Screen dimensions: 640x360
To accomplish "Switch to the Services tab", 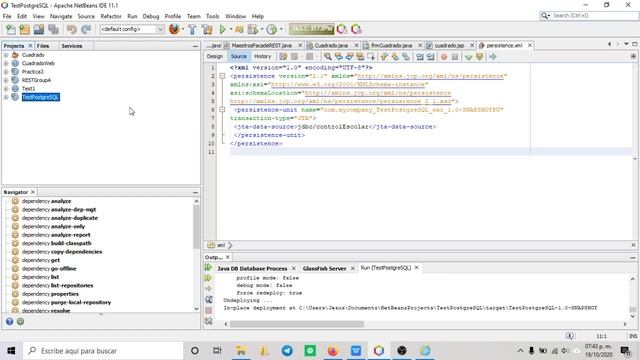I will (x=72, y=46).
